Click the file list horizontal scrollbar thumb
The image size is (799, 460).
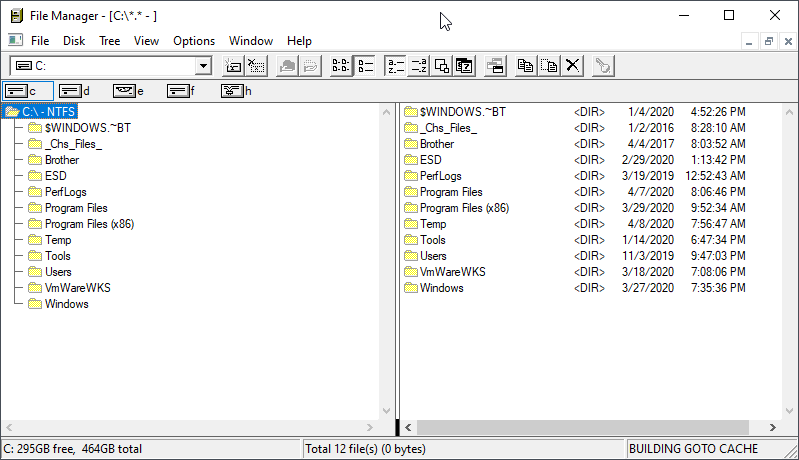tap(583, 427)
